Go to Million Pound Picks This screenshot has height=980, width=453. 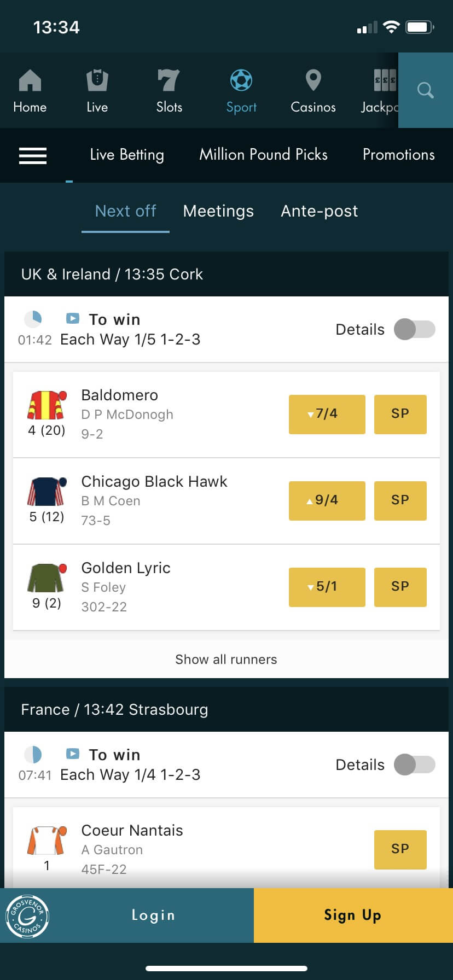pos(263,155)
